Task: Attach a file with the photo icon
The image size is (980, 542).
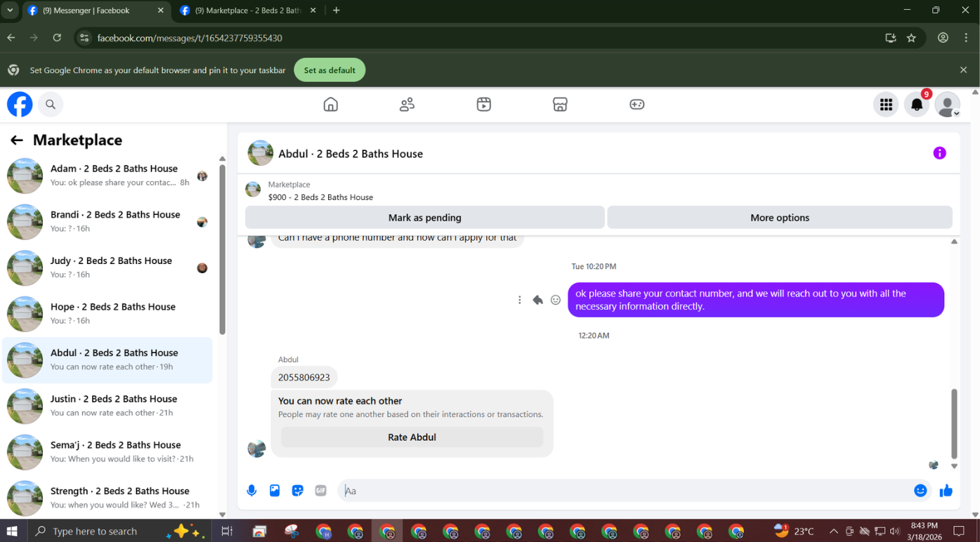Action: pos(275,491)
